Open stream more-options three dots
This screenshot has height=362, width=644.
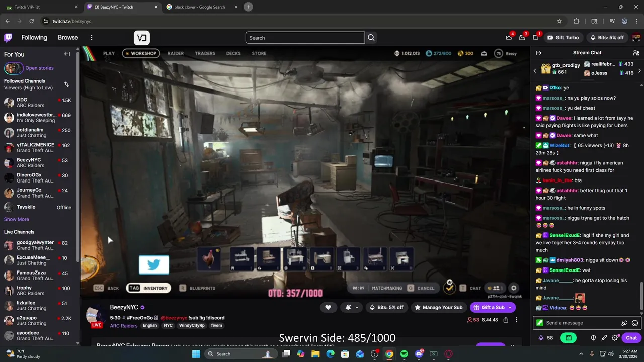(x=516, y=320)
